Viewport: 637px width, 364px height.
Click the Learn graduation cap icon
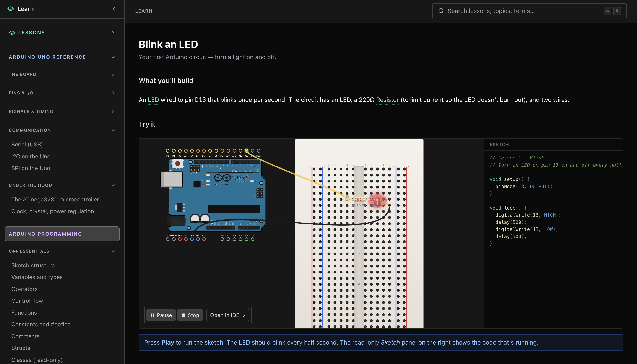tap(10, 9)
